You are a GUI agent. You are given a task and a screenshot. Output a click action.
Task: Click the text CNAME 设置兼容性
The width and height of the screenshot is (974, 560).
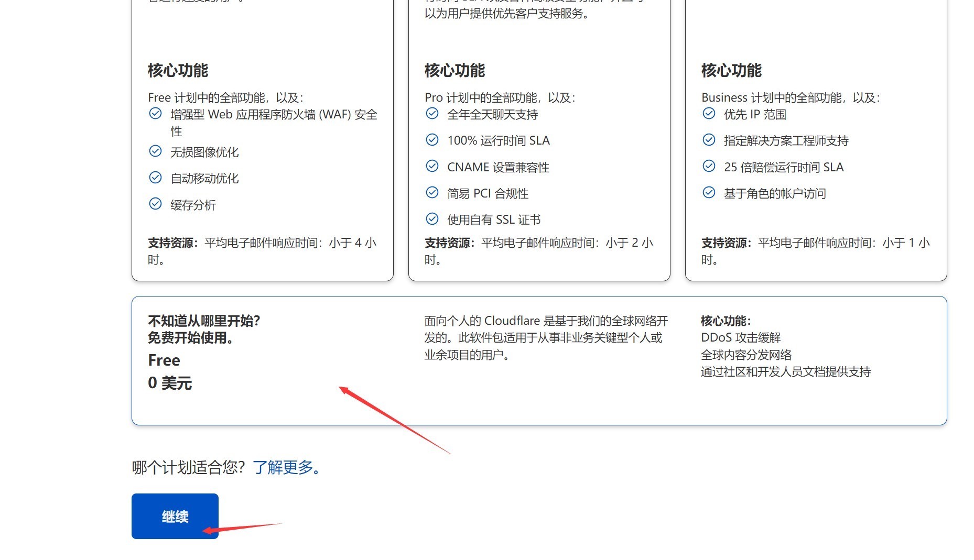pos(498,167)
